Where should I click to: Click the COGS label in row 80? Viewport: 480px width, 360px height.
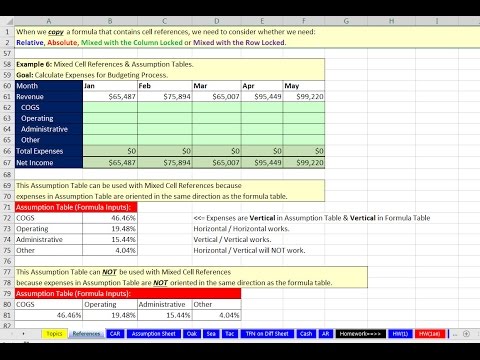(49, 304)
